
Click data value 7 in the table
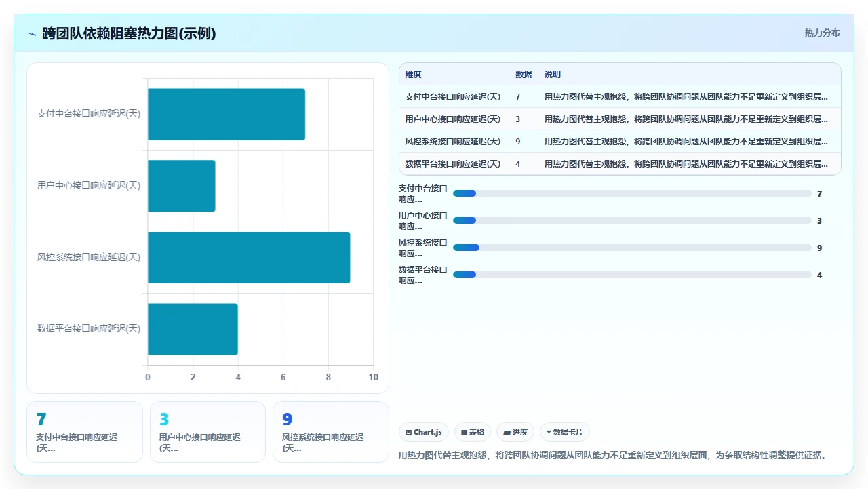(518, 97)
